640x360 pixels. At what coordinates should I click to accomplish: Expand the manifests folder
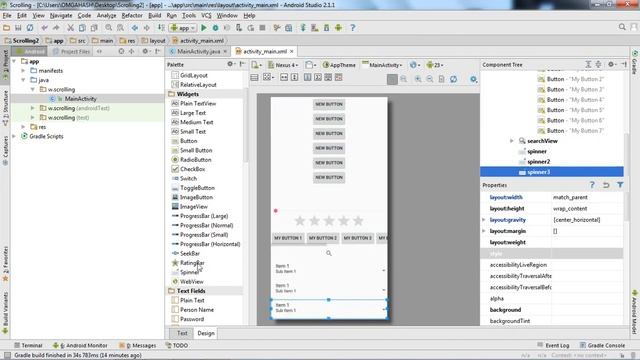pos(24,71)
